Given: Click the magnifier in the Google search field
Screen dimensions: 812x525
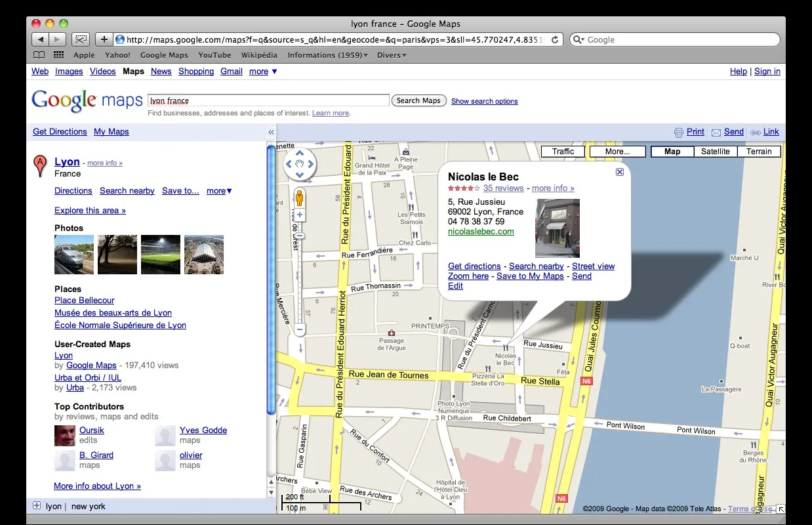Looking at the screenshot, I should (x=579, y=39).
